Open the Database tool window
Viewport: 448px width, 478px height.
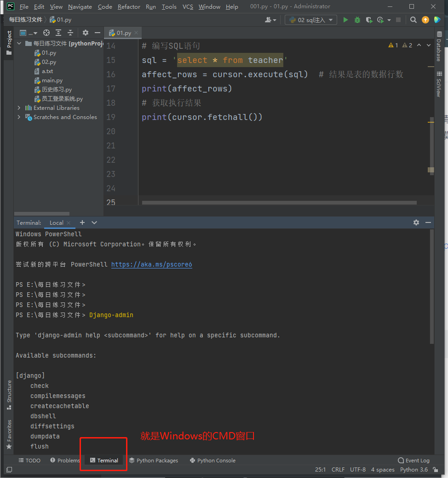(439, 46)
